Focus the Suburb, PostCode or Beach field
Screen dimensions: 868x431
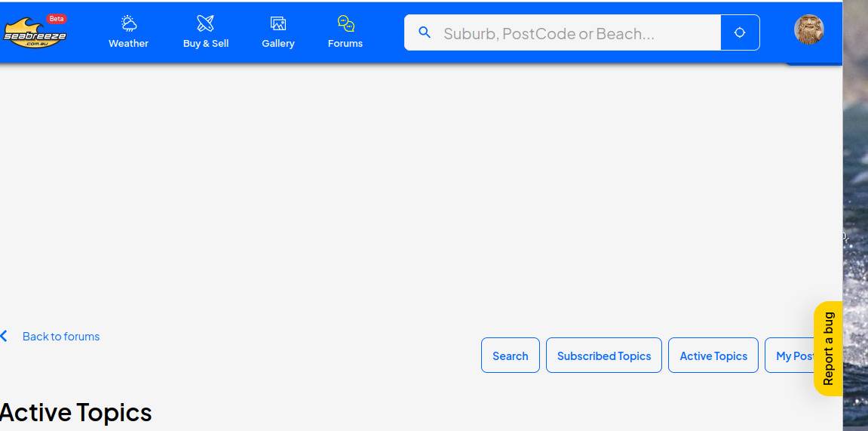pos(563,32)
